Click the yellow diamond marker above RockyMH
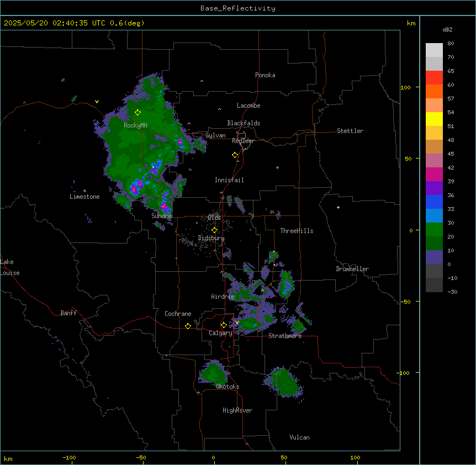Screen dimensions: 476x465 click(138, 113)
